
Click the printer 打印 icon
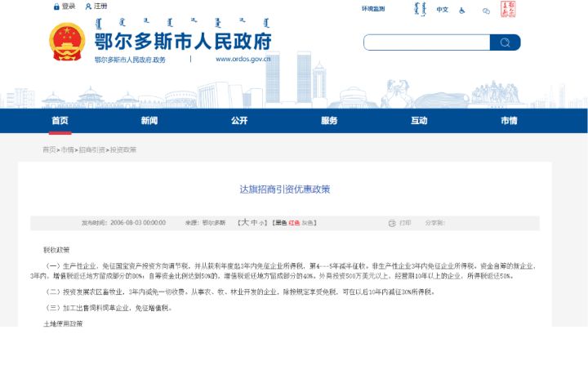[393, 222]
